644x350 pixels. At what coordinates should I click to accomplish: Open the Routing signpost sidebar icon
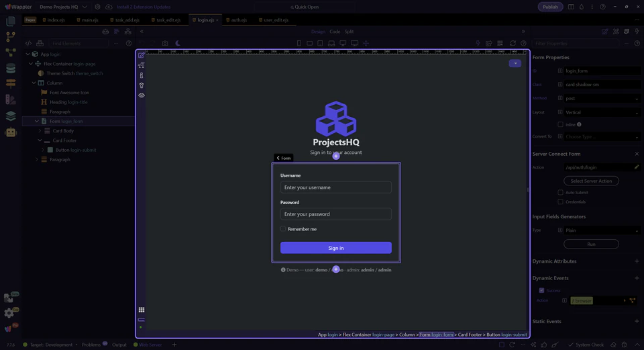11,83
